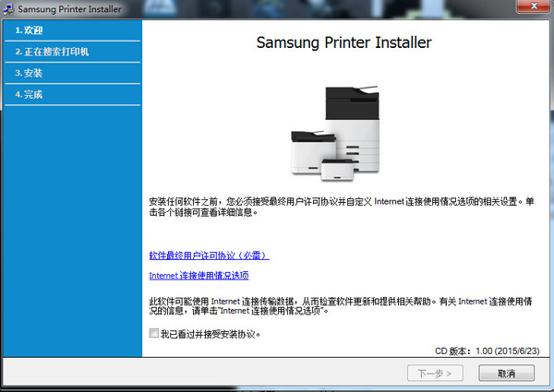Click the window title text Samsung Printer Installer
The image size is (554, 392).
[69, 9]
